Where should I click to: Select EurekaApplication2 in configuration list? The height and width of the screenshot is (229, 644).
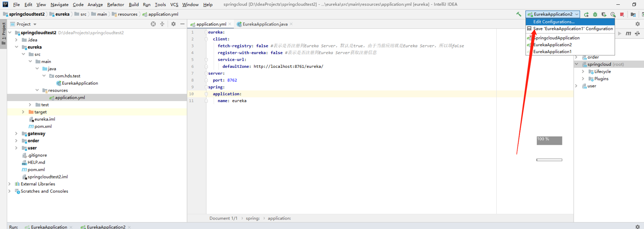pyautogui.click(x=570, y=45)
